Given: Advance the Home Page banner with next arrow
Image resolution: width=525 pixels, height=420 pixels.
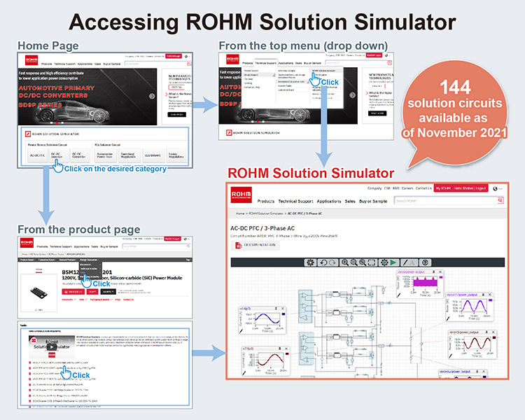Looking at the screenshot, I should pyautogui.click(x=152, y=96).
